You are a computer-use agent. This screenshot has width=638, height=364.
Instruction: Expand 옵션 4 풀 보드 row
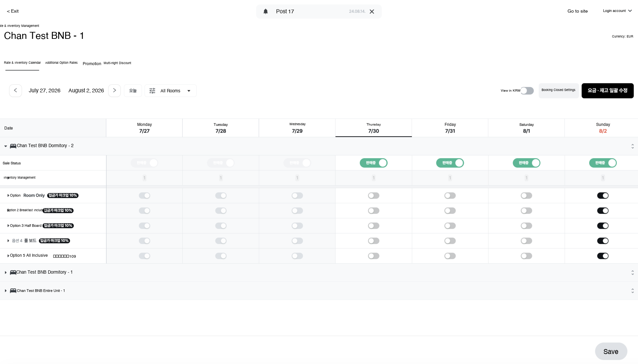tap(8, 241)
